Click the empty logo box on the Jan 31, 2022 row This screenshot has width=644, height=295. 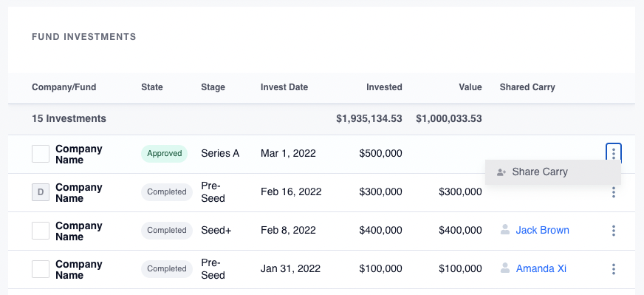(x=41, y=269)
